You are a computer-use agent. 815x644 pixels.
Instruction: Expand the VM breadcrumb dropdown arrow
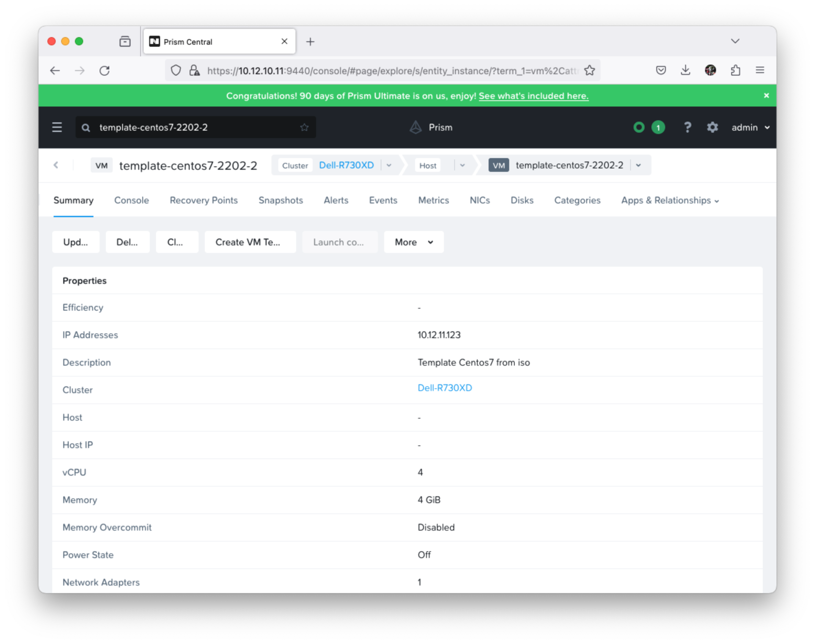(638, 165)
